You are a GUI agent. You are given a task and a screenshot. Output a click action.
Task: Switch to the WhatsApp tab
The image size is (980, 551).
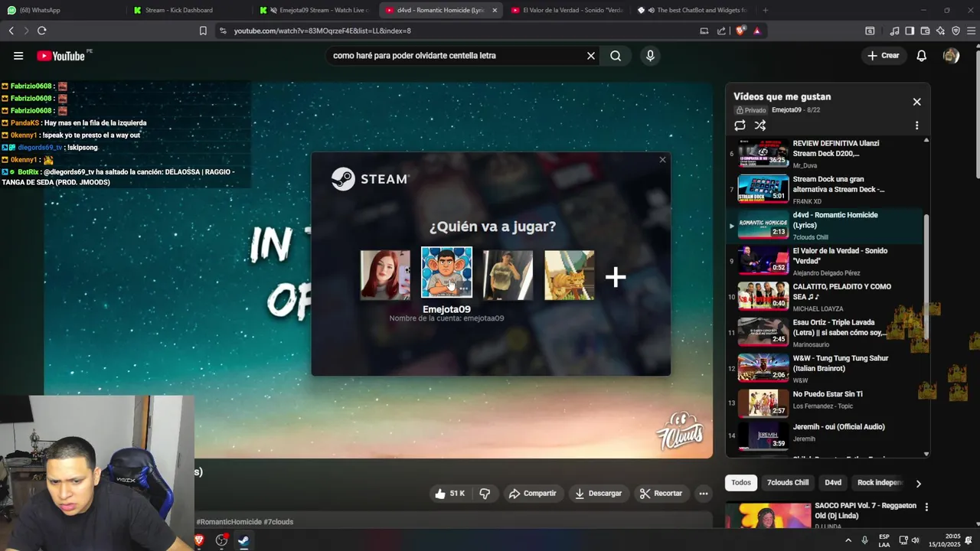pos(61,10)
